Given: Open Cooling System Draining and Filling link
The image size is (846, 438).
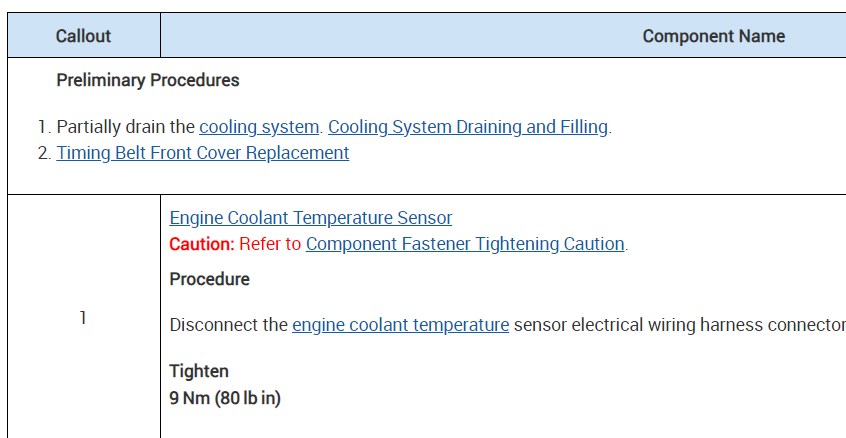Looking at the screenshot, I should click(467, 127).
